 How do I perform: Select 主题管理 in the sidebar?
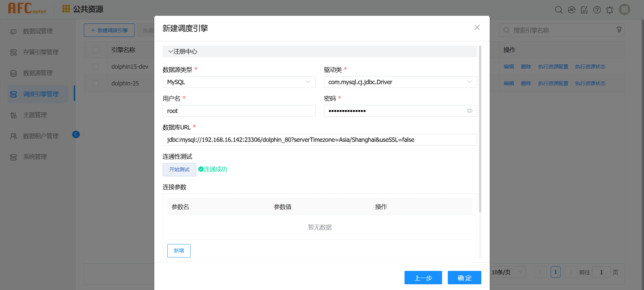click(35, 115)
